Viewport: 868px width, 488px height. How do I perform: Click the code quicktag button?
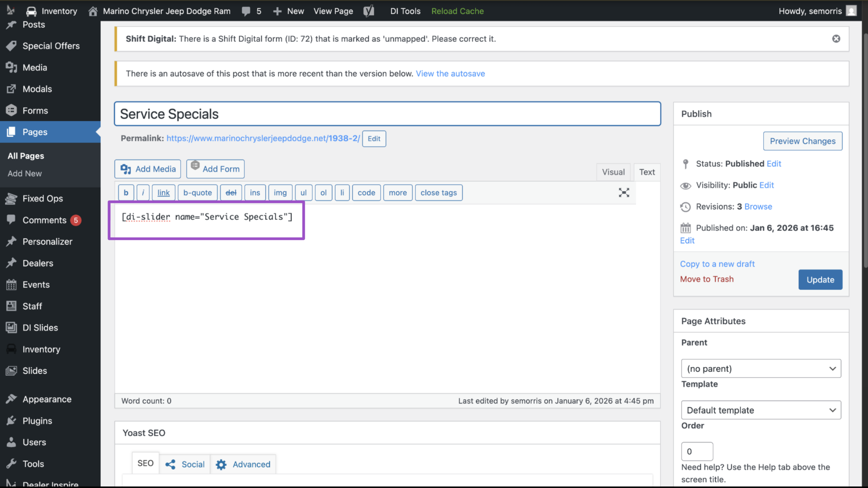click(366, 192)
